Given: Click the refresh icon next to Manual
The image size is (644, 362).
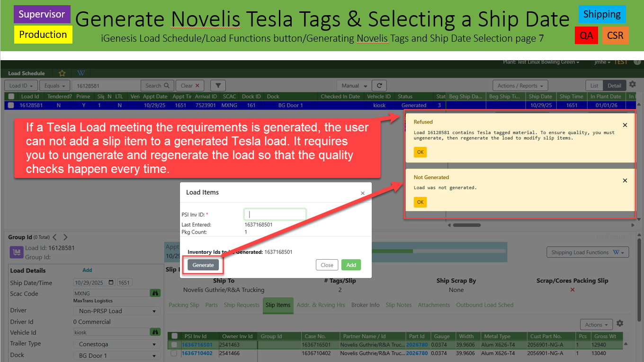Looking at the screenshot, I should [x=379, y=86].
